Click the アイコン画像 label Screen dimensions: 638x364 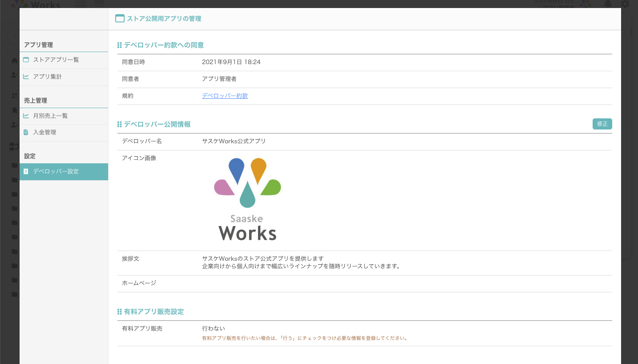click(x=139, y=158)
